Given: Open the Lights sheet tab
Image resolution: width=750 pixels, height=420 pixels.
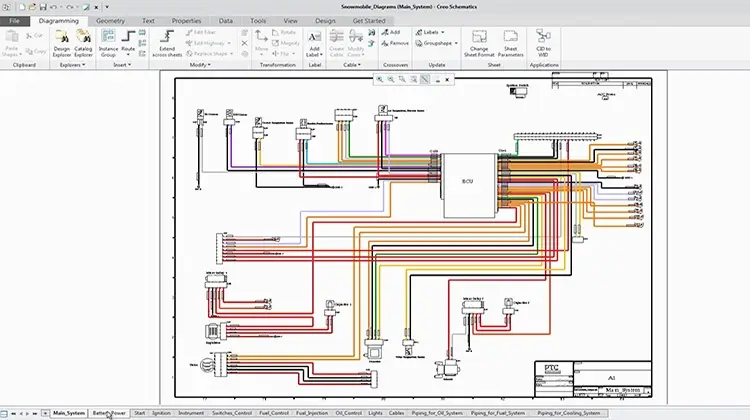Looking at the screenshot, I should (375, 413).
